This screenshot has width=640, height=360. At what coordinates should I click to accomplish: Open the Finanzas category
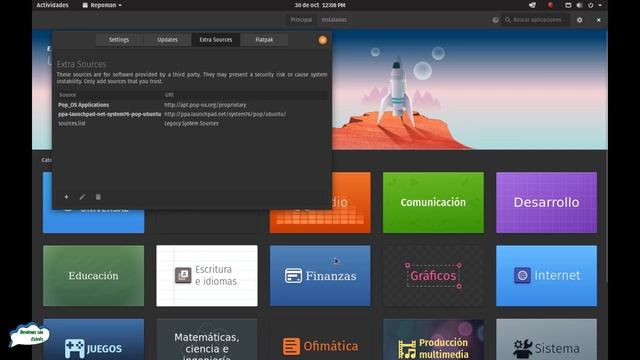(x=320, y=276)
